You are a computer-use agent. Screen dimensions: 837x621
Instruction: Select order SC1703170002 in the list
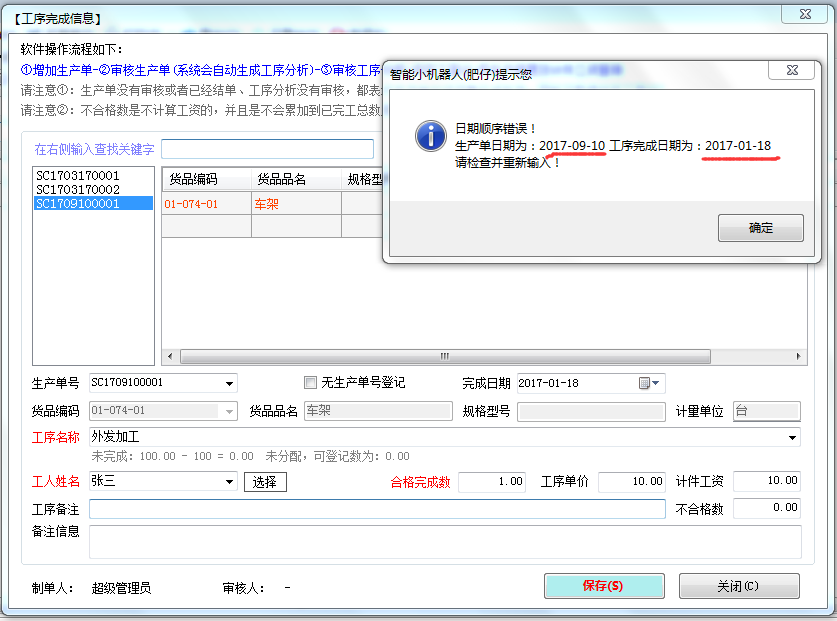point(78,189)
